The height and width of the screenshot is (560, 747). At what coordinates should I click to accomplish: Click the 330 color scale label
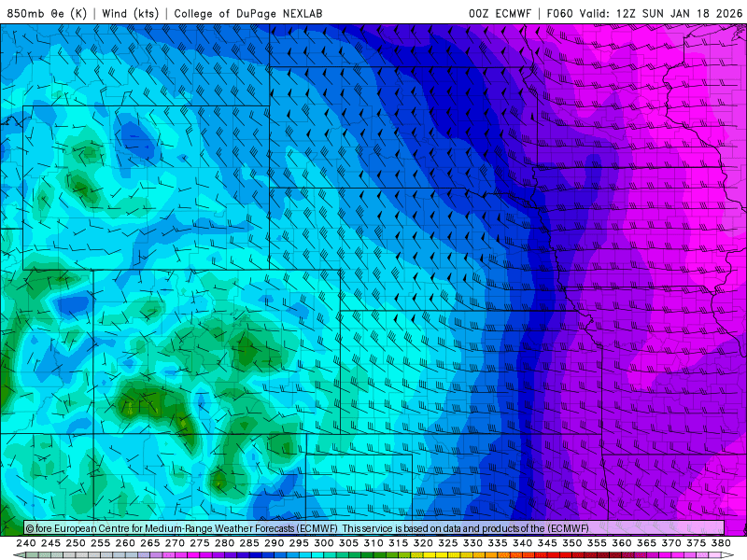[472, 543]
